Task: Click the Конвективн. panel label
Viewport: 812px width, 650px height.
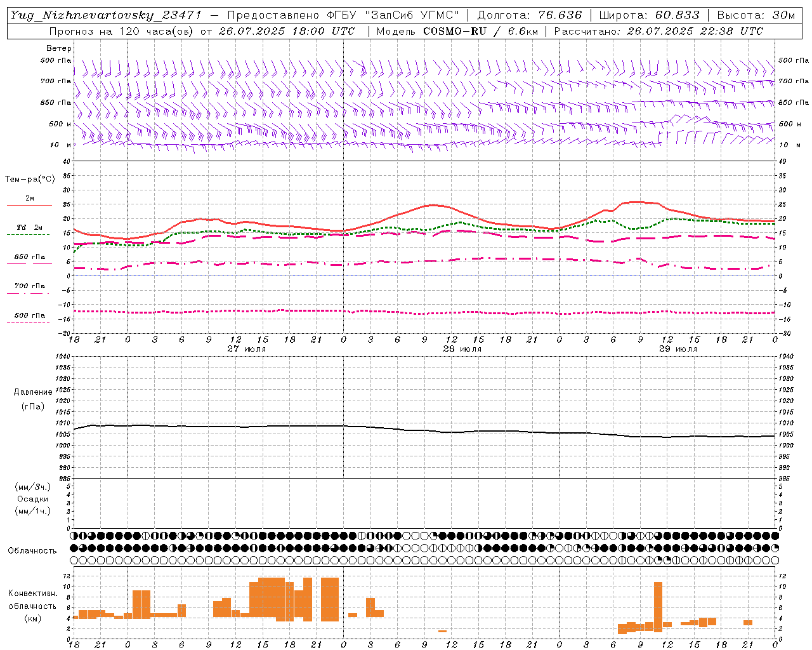Action: (33, 594)
